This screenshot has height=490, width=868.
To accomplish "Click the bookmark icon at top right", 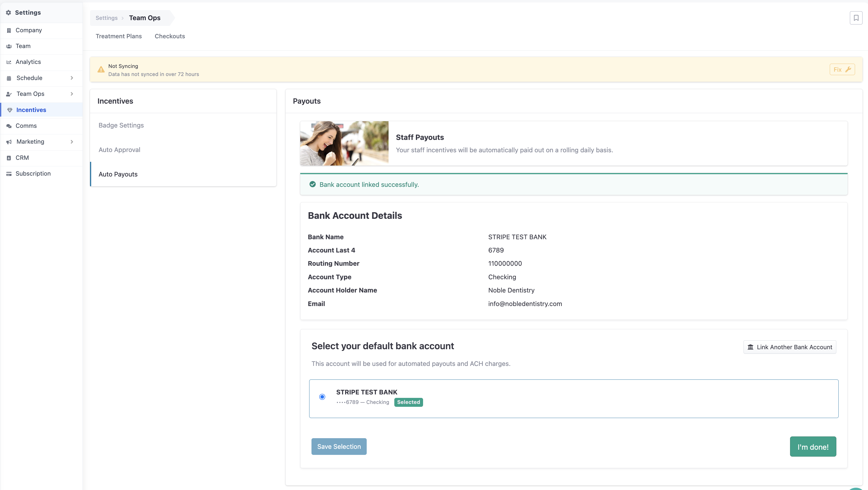I will coord(856,18).
